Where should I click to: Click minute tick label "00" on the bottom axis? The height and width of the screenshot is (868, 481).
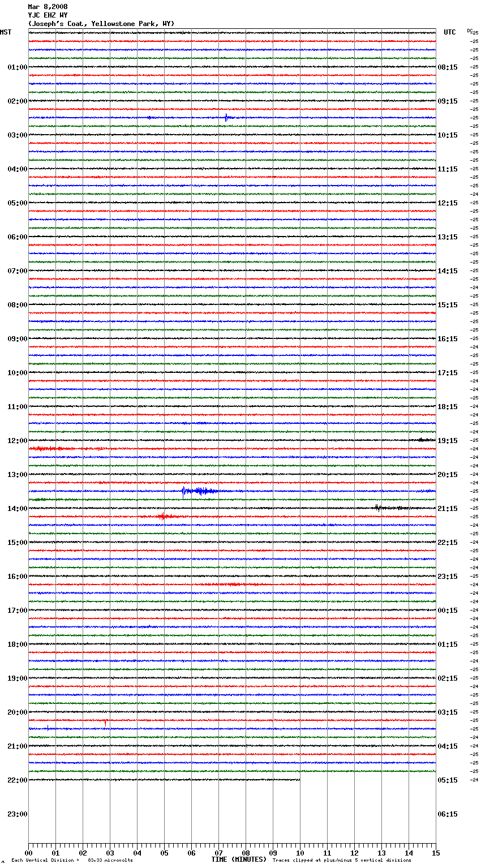(28, 853)
